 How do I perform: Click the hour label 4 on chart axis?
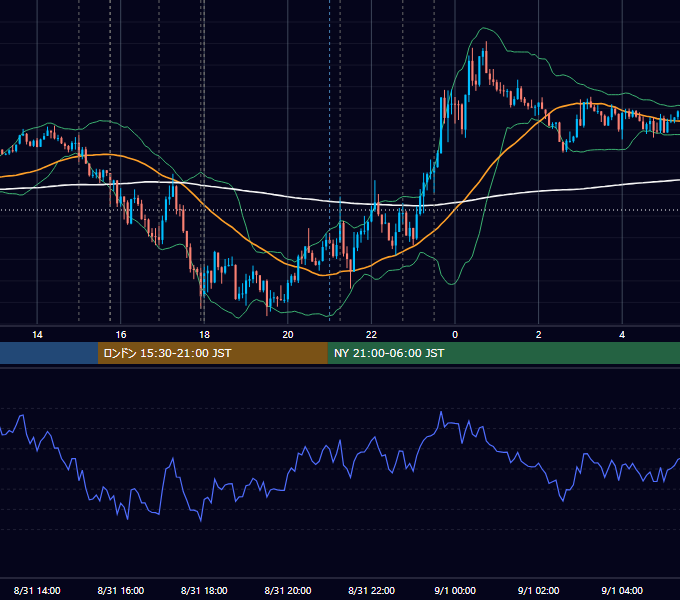point(622,335)
